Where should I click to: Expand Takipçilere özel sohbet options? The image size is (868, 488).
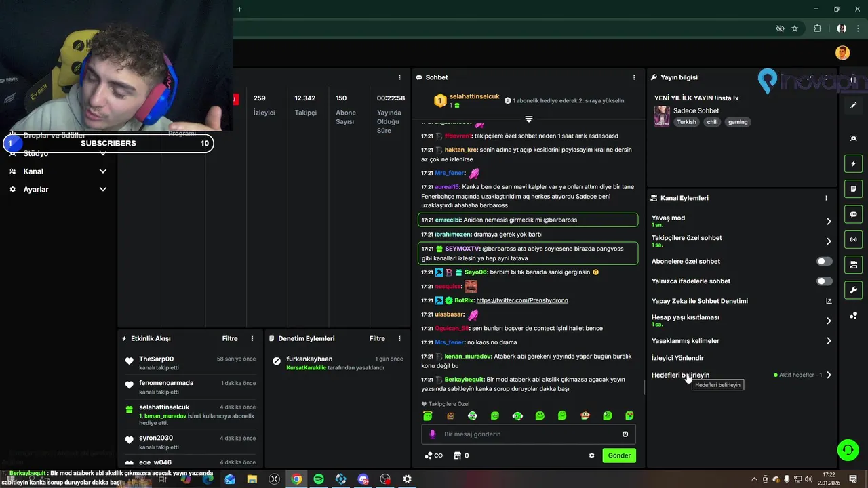click(829, 241)
